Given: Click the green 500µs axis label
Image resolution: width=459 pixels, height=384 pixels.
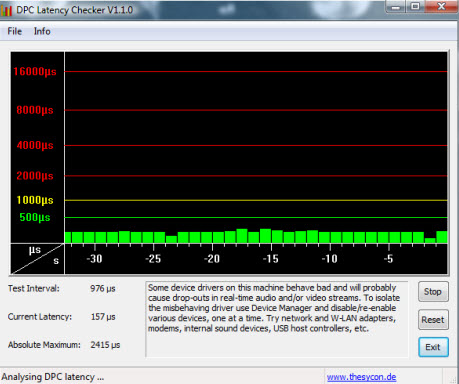Looking at the screenshot, I should [35, 217].
